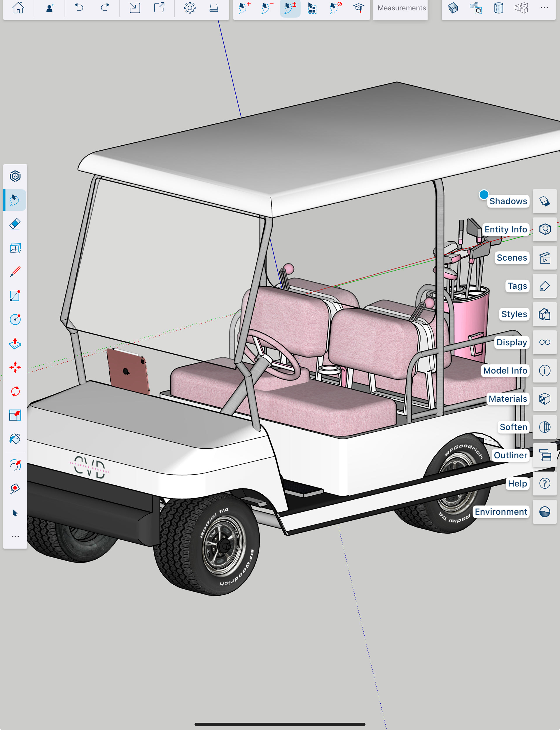Select the Eraser tool in left toolbar

pos(15,224)
